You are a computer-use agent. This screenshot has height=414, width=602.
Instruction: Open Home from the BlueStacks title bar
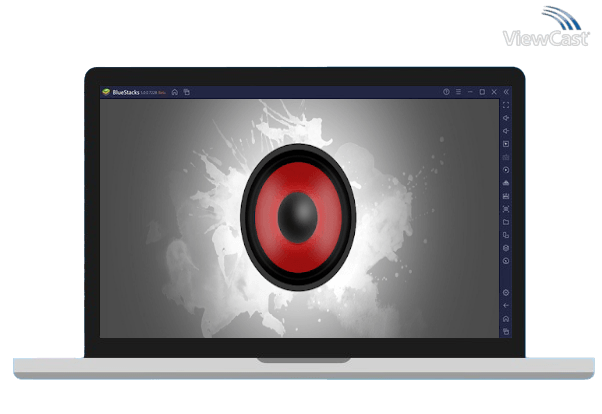(x=175, y=92)
